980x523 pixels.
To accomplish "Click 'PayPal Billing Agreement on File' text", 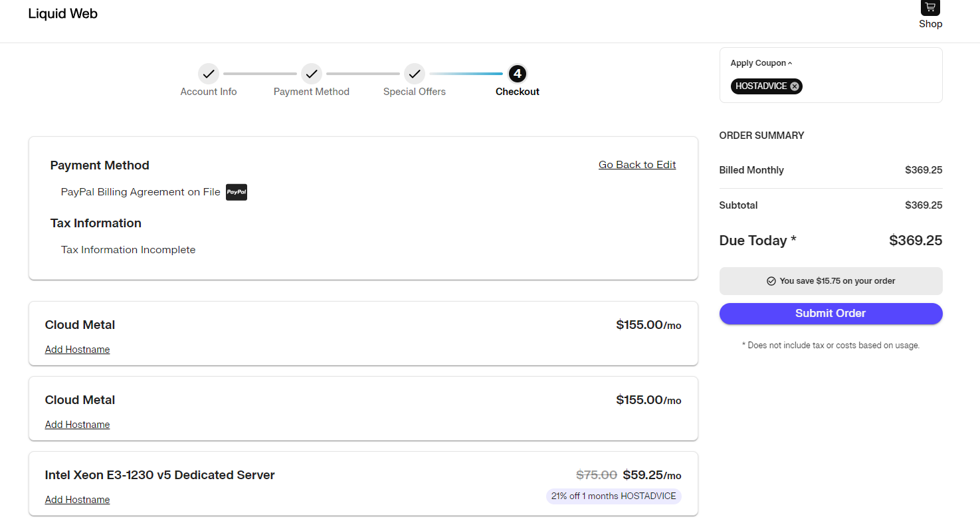I will 141,192.
